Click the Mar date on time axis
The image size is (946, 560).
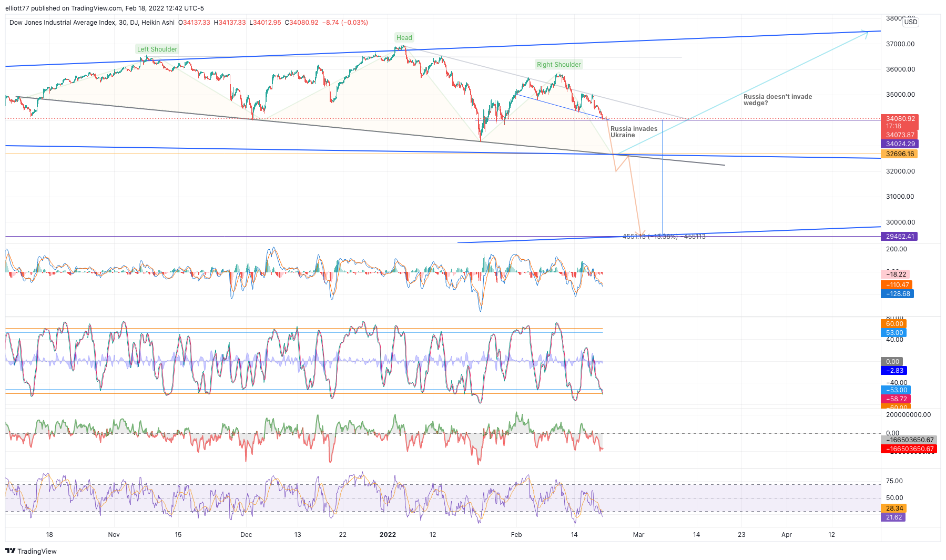pos(638,535)
